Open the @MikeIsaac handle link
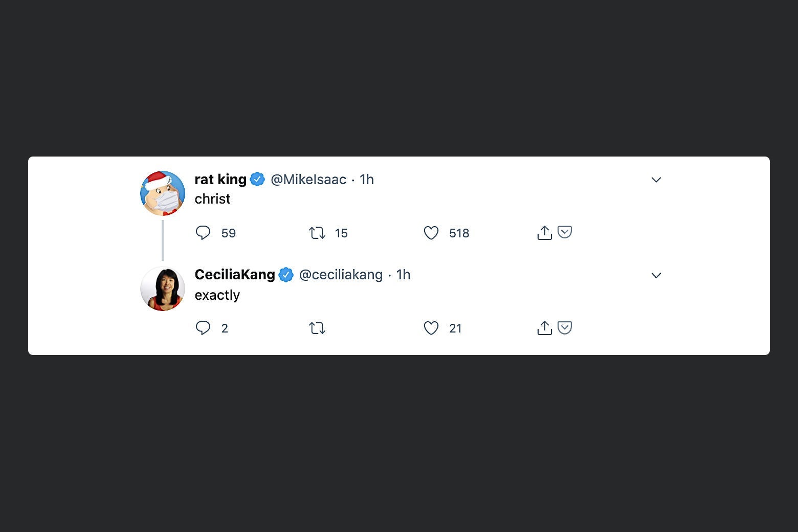The height and width of the screenshot is (532, 798). pyautogui.click(x=308, y=180)
